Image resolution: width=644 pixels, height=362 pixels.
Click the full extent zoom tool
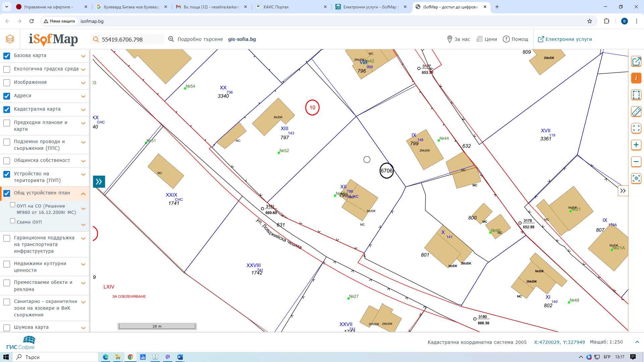[x=636, y=128]
